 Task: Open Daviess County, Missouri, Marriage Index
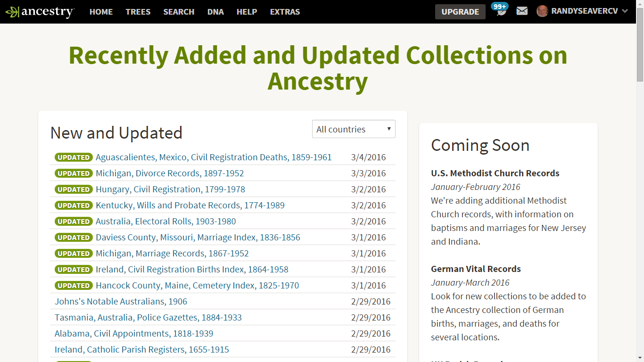tap(198, 238)
